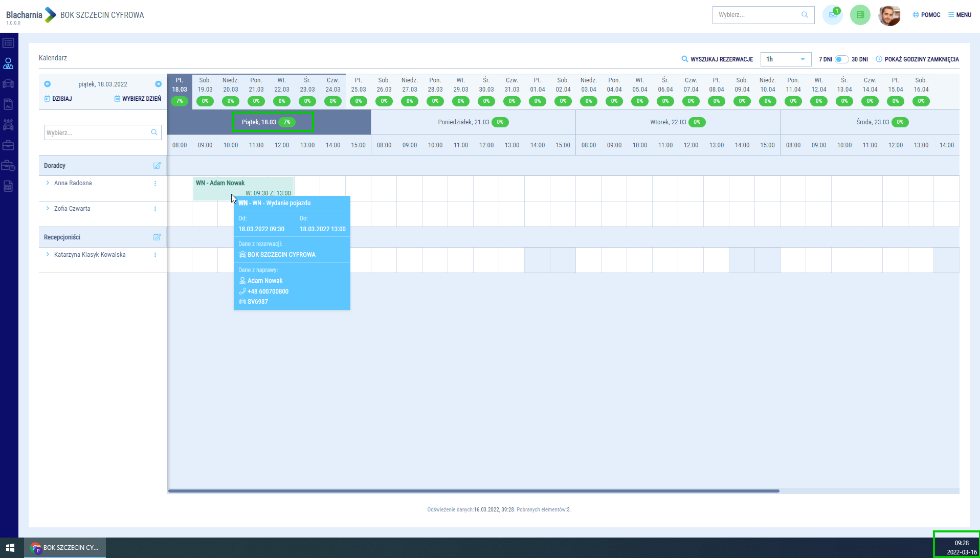
Task: Toggle between 7 DNI and 30 DNI
Action: click(841, 59)
